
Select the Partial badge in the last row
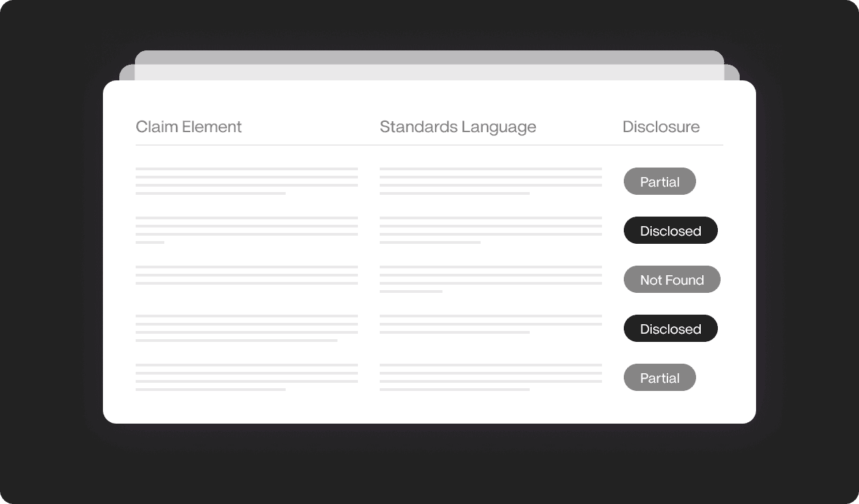click(x=660, y=377)
